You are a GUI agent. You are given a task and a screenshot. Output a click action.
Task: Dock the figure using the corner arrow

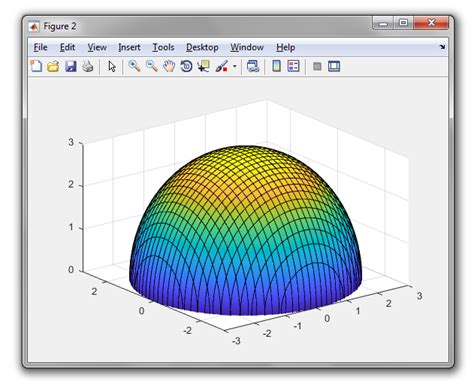click(x=442, y=47)
